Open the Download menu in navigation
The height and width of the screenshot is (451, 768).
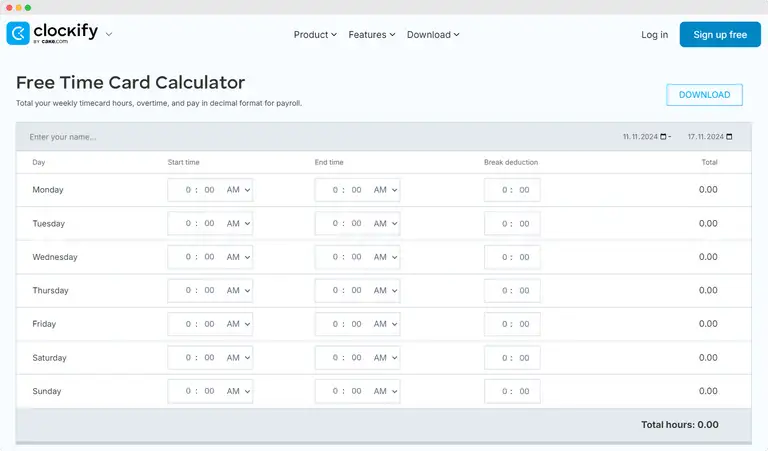pyautogui.click(x=433, y=35)
